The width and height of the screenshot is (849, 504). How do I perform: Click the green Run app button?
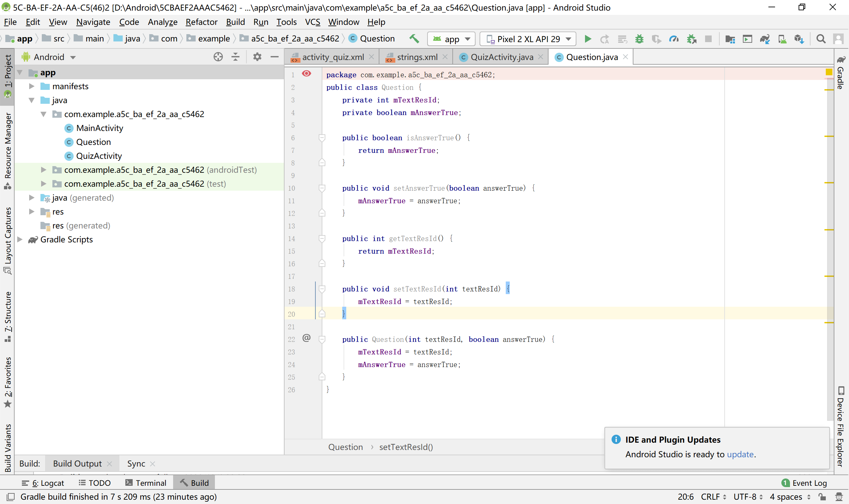click(588, 39)
